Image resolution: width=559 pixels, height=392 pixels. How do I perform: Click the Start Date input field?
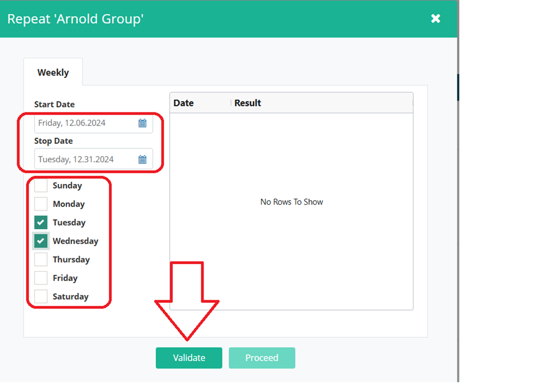(x=93, y=123)
